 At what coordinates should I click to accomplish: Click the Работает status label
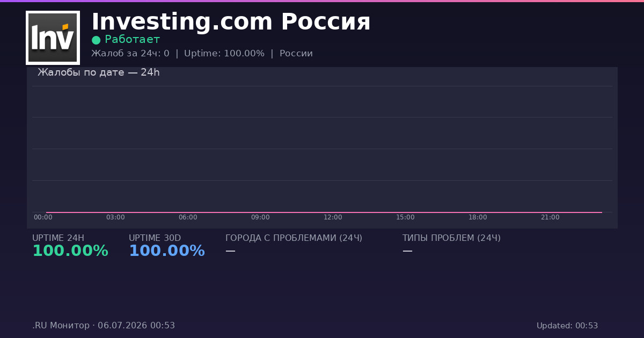[132, 39]
